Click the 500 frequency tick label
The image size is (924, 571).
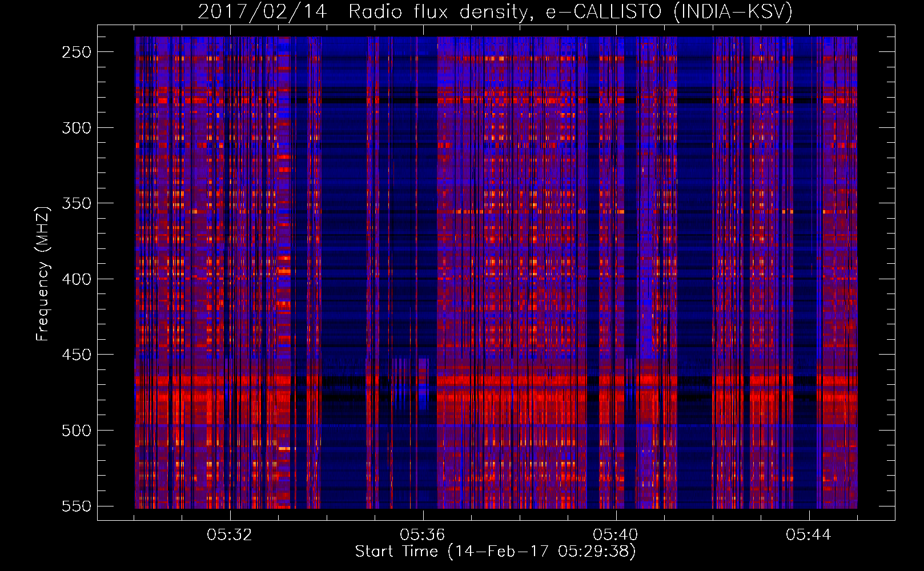click(x=77, y=431)
